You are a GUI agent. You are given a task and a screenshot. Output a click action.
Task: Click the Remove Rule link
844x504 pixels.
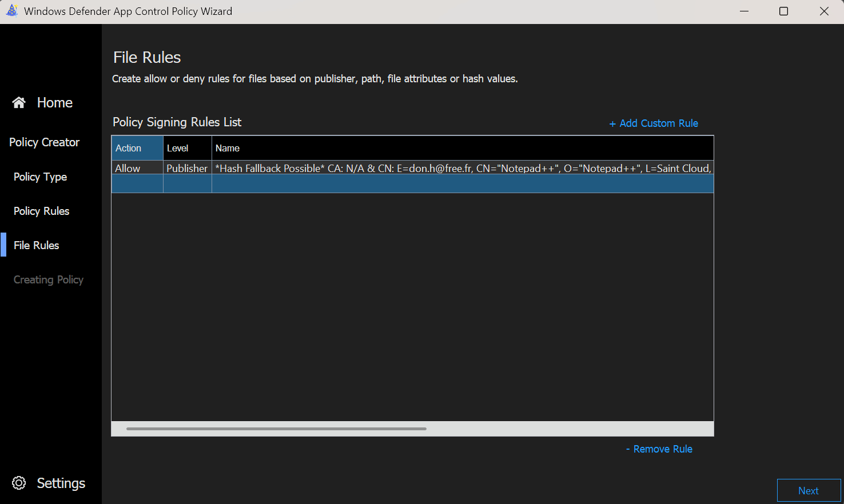coord(659,449)
